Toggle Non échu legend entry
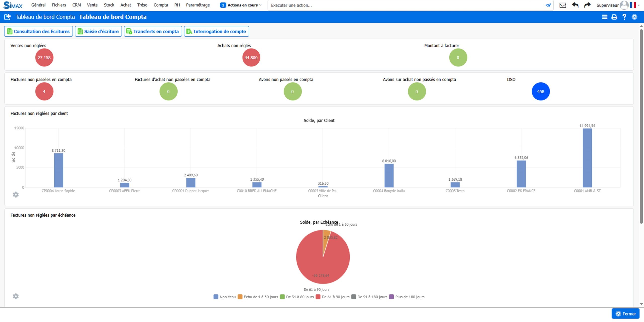The image size is (644, 322). [x=224, y=297]
